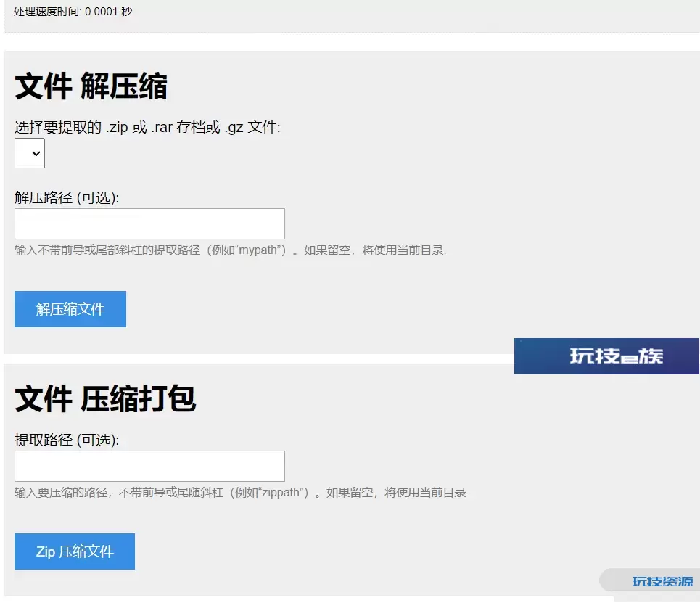Image resolution: width=700 pixels, height=603 pixels.
Task: Click the 解压路径 text input box
Action: pyautogui.click(x=149, y=223)
